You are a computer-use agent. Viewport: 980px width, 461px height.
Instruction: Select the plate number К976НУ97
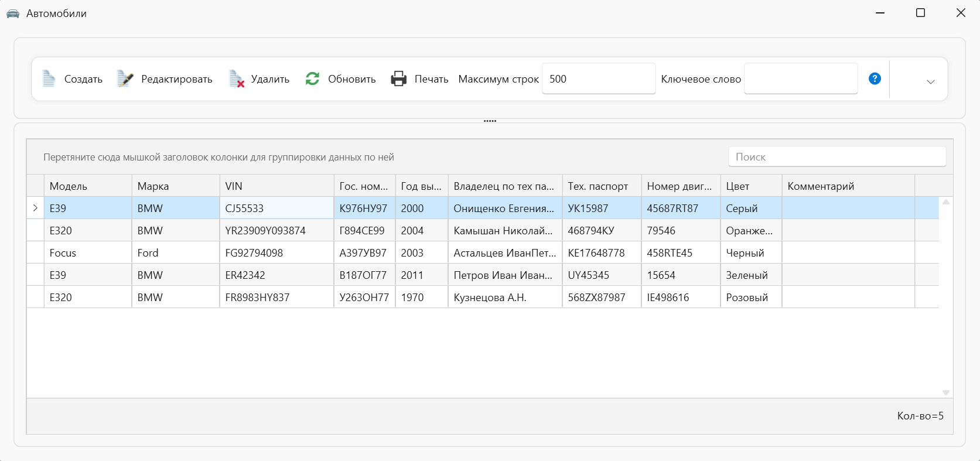(365, 208)
